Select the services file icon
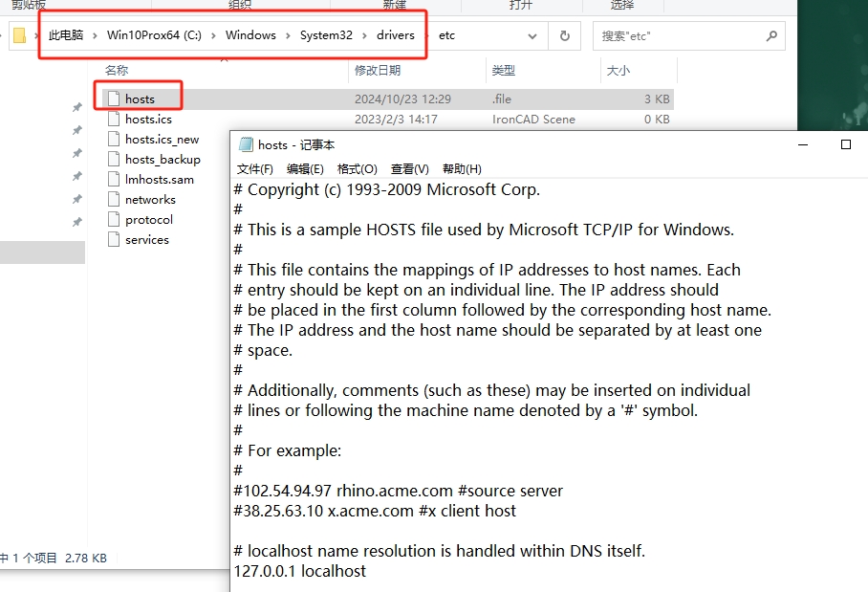Image resolution: width=868 pixels, height=592 pixels. point(114,240)
